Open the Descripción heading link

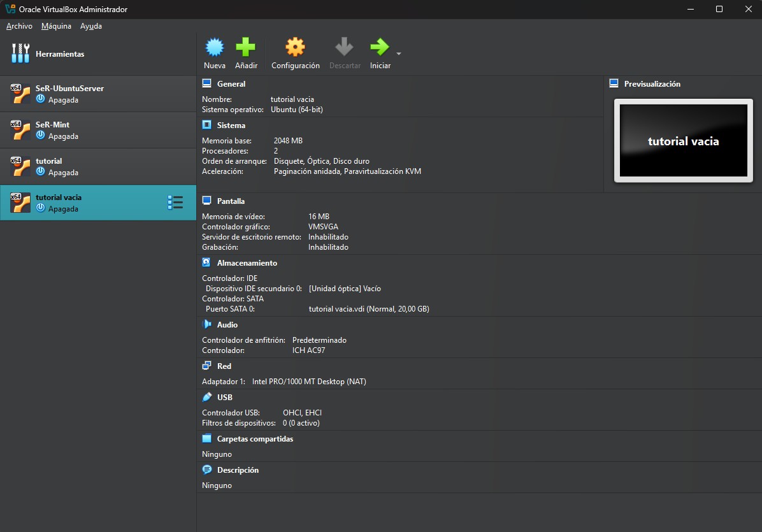pyautogui.click(x=238, y=470)
